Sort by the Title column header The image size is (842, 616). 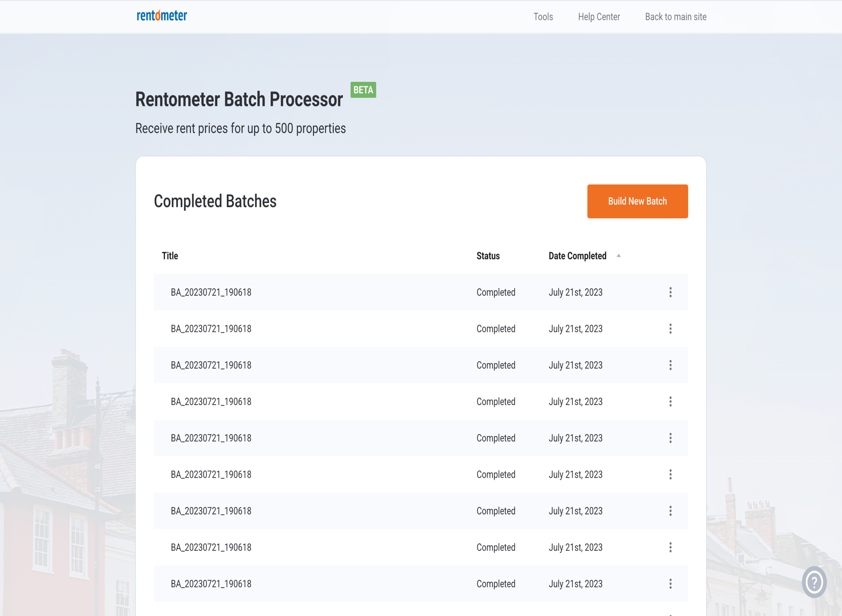pyautogui.click(x=170, y=256)
